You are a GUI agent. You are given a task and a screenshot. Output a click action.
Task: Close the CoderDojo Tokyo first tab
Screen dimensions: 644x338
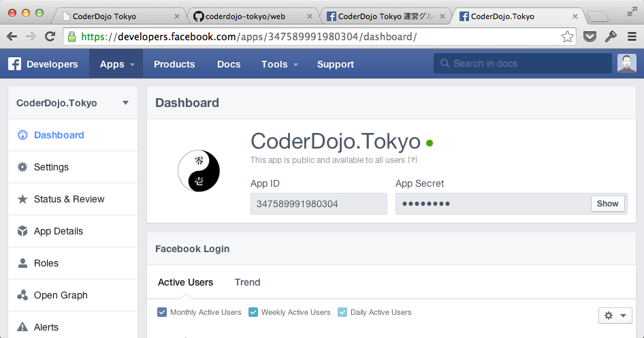pyautogui.click(x=176, y=16)
